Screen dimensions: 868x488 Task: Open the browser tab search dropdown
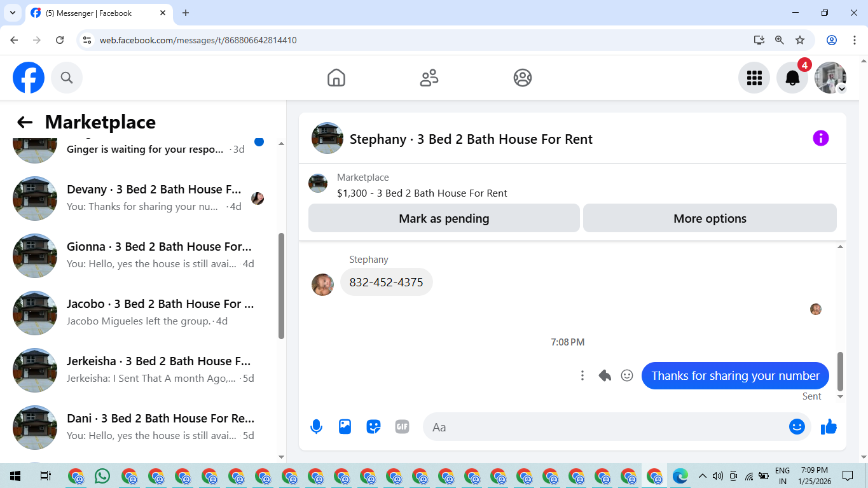pyautogui.click(x=11, y=13)
